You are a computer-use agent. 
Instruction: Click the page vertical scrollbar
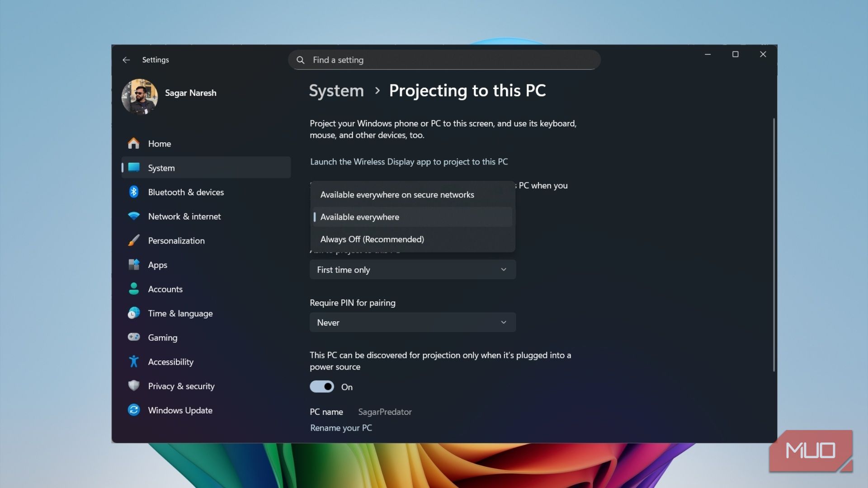[774, 244]
